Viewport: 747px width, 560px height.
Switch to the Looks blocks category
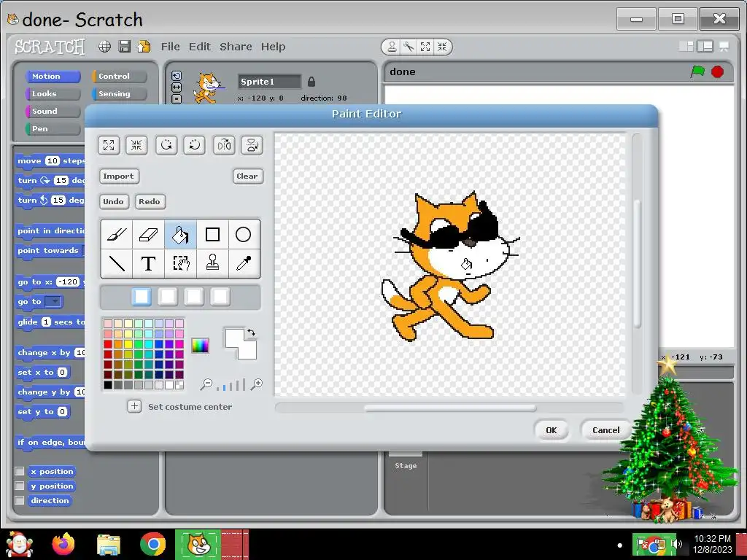(x=53, y=94)
